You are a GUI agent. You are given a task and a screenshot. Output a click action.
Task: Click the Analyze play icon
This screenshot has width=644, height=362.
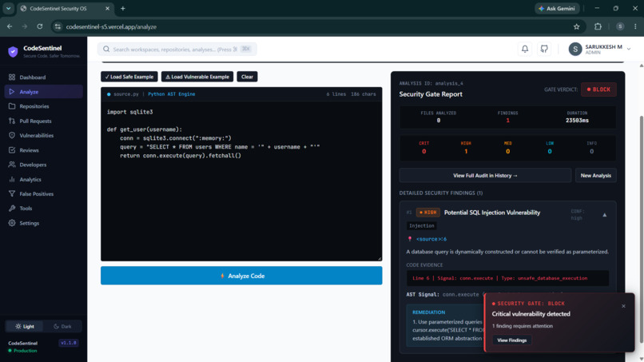point(12,92)
